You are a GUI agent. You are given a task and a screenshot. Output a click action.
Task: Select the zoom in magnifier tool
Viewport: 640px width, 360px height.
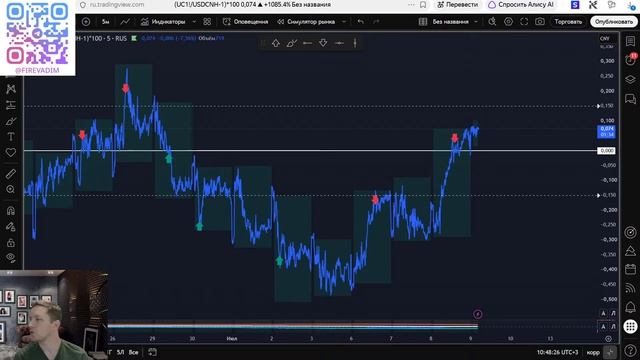[11, 189]
